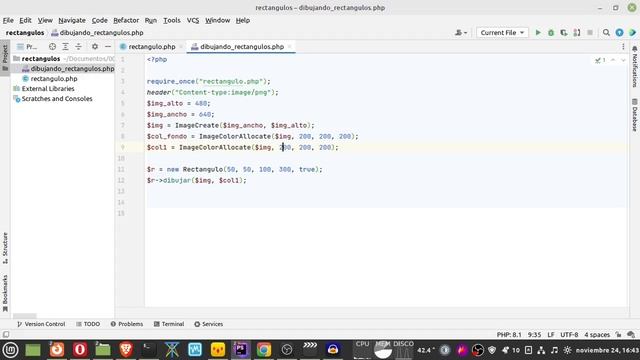Expand all in Project panel
The height and width of the screenshot is (360, 640).
(x=65, y=47)
